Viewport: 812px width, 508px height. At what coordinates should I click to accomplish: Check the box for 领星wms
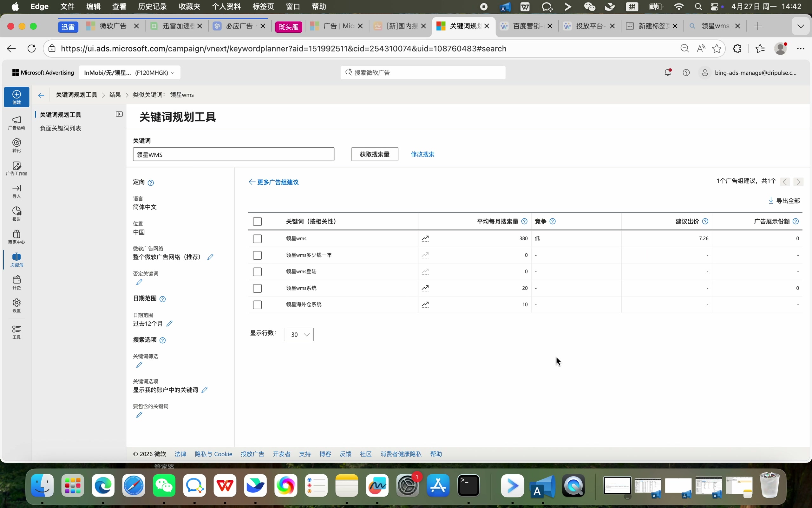click(257, 239)
